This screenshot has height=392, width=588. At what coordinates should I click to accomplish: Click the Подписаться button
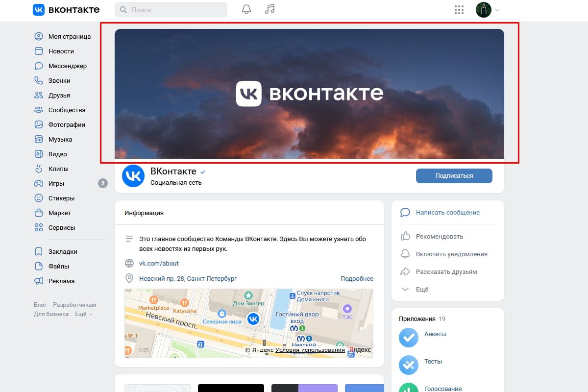pos(454,175)
